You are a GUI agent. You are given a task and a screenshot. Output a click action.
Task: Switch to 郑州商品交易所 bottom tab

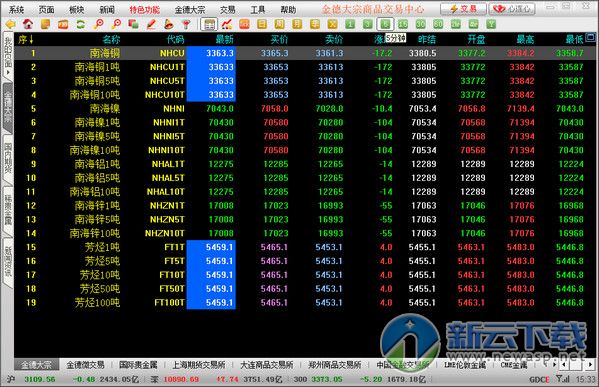click(x=335, y=365)
